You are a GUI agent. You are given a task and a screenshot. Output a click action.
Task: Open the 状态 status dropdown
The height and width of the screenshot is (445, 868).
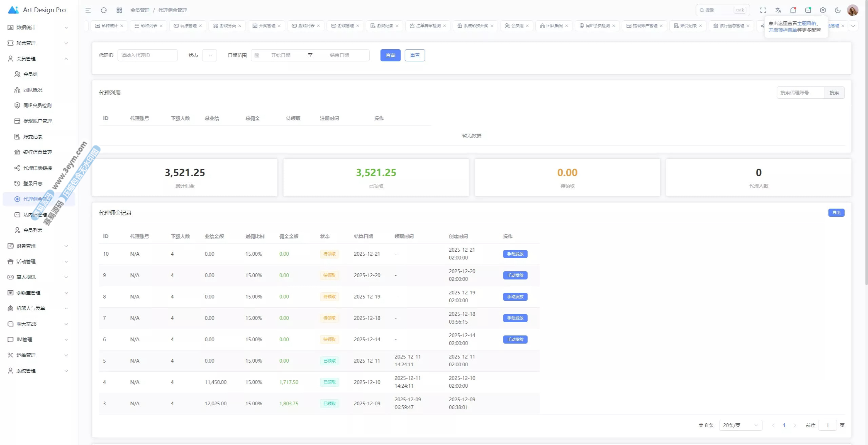tap(210, 55)
